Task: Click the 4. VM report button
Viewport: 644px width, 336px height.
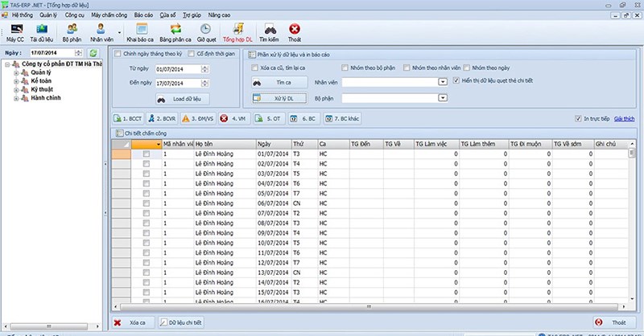Action: pyautogui.click(x=233, y=118)
